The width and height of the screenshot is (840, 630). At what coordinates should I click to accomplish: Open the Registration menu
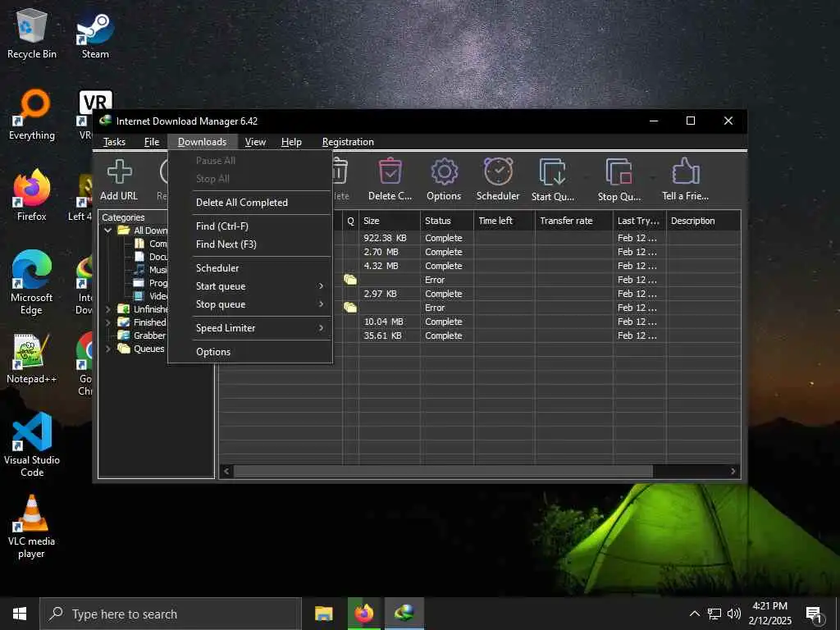click(348, 142)
